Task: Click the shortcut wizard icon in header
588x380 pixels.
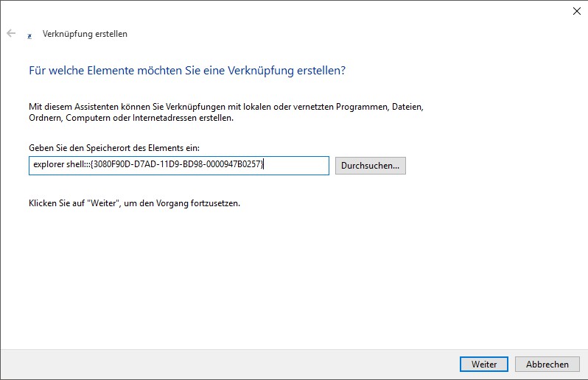Action: coord(29,35)
